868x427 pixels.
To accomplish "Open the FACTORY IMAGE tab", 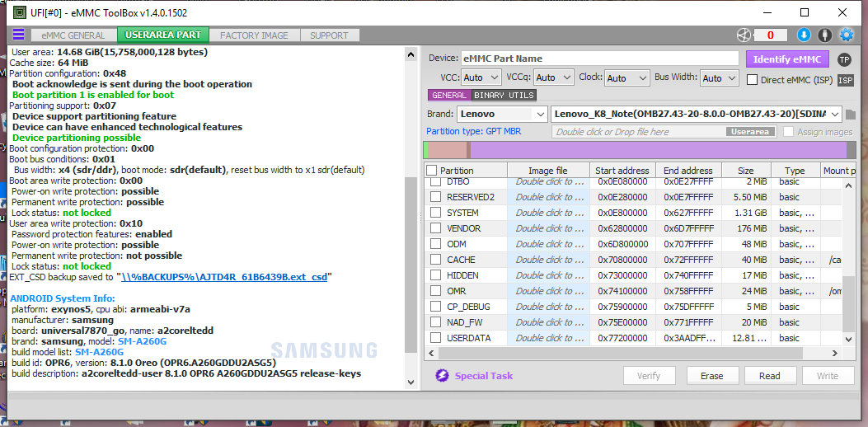I will tap(254, 35).
